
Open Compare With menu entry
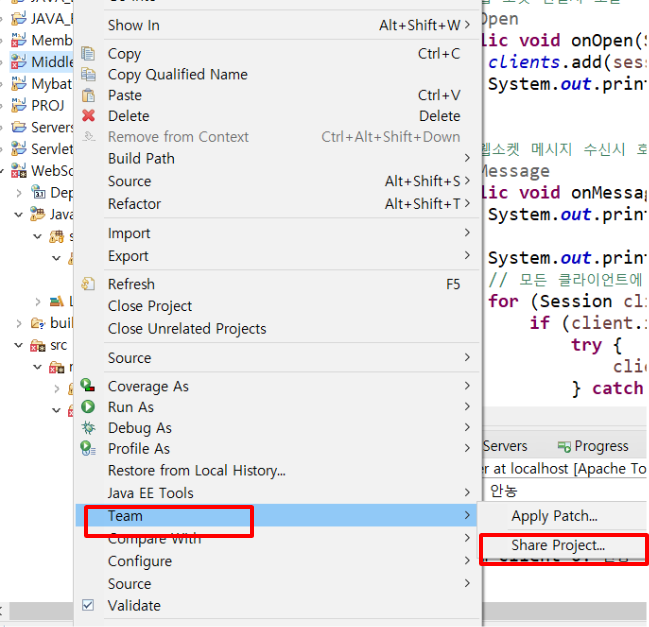(x=154, y=538)
